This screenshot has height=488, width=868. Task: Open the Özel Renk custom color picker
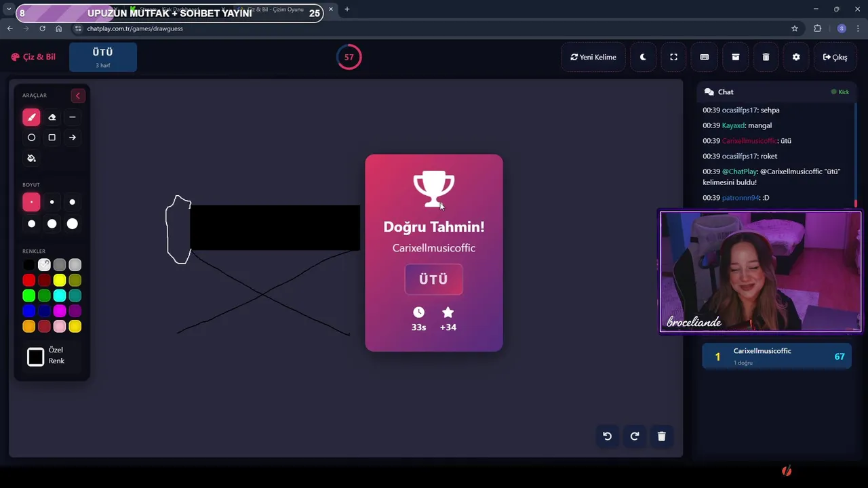[x=36, y=357]
